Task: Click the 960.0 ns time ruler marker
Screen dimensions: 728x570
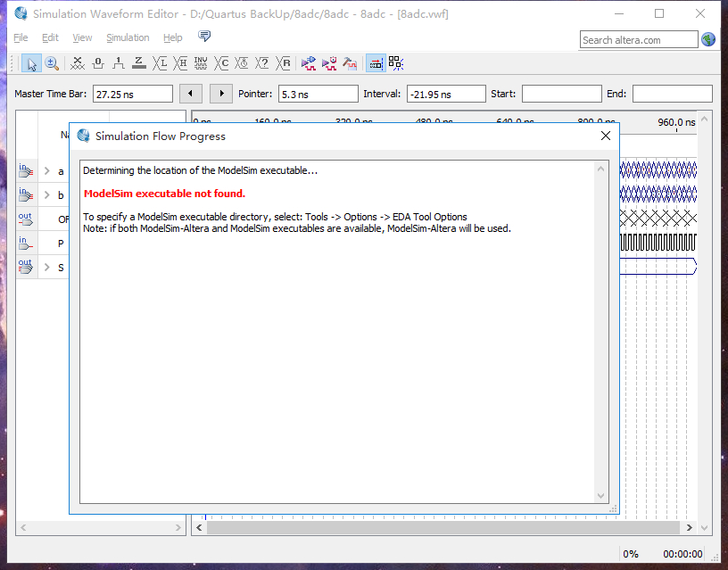Action: 676,122
